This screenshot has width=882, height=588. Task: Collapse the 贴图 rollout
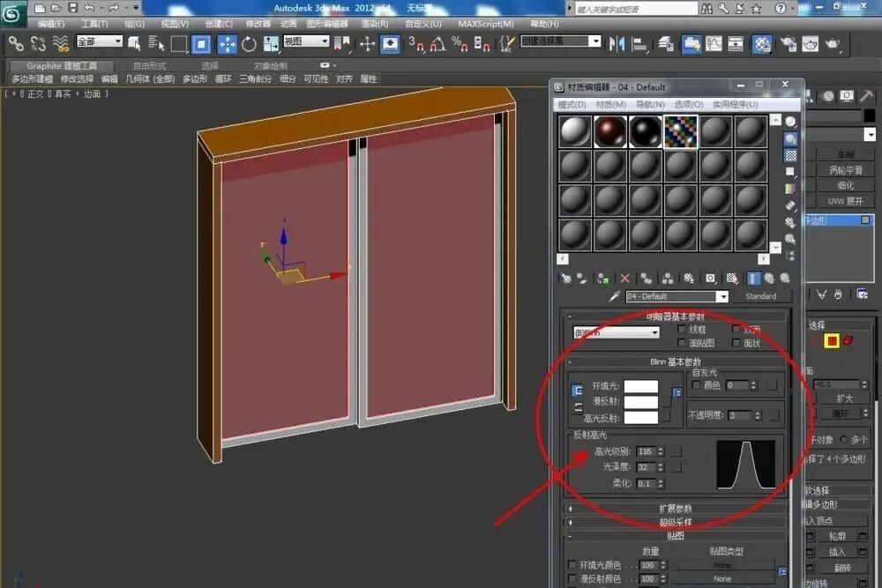[675, 536]
